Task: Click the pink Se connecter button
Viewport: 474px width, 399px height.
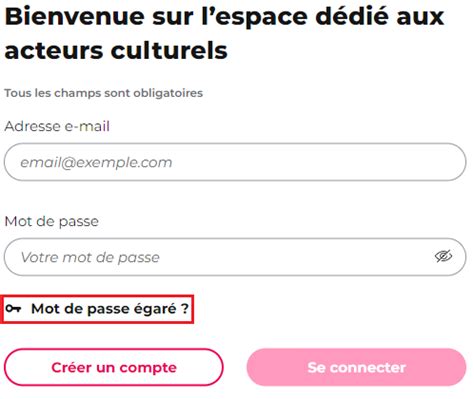Action: (x=356, y=367)
